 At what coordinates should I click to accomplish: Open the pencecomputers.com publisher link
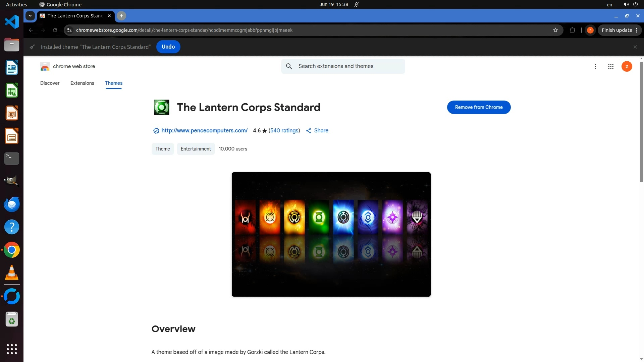[x=204, y=131]
